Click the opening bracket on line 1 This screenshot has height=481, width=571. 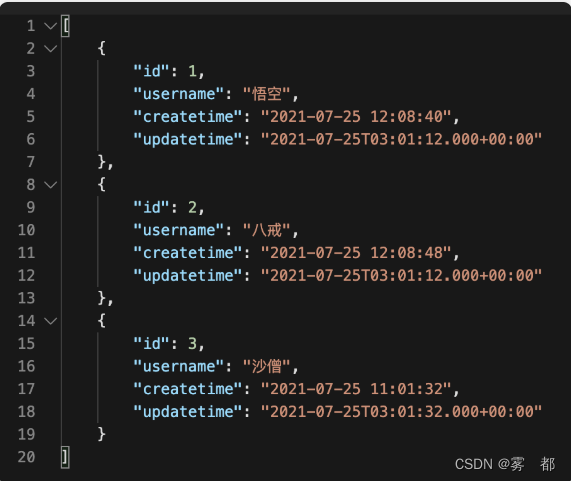[66, 26]
